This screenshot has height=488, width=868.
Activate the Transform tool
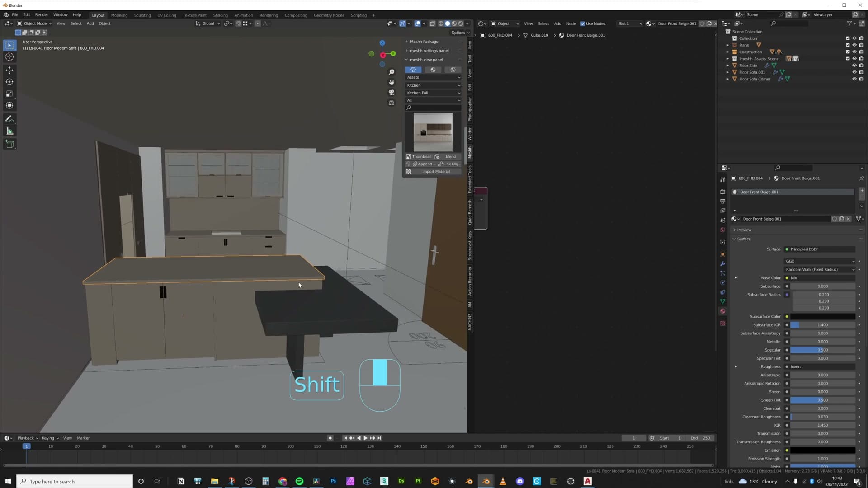[9, 105]
